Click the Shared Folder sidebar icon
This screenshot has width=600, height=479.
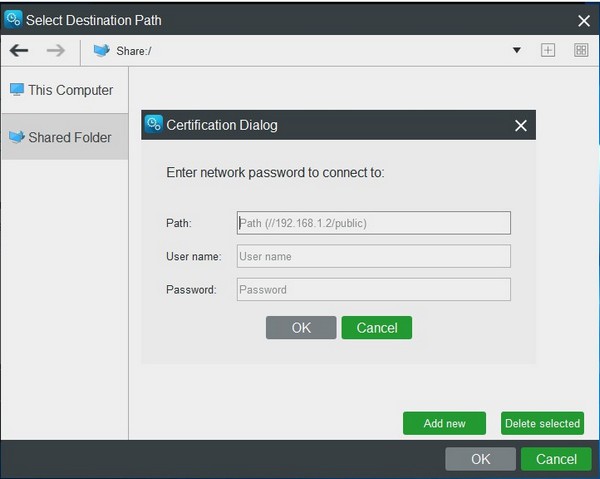point(16,137)
